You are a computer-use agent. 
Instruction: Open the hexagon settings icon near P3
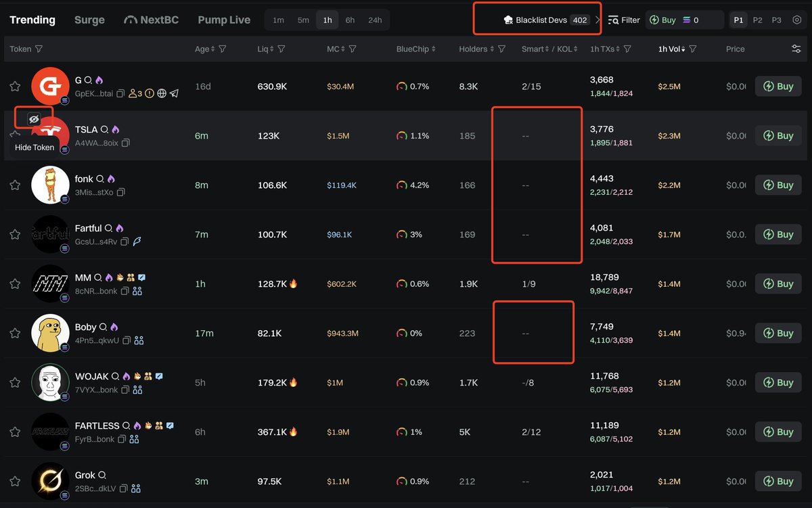pyautogui.click(x=796, y=20)
